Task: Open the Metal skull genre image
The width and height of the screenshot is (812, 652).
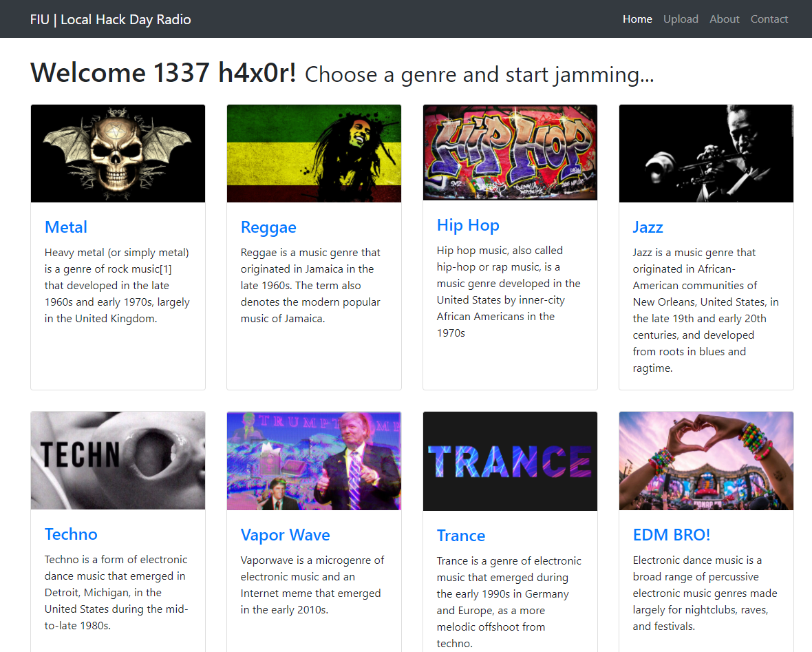Action: (118, 154)
